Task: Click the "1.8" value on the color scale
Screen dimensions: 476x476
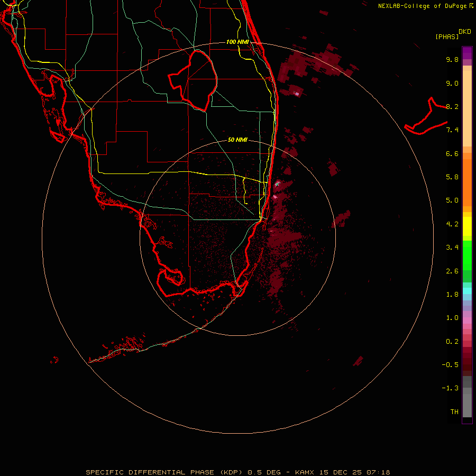Action: [452, 295]
